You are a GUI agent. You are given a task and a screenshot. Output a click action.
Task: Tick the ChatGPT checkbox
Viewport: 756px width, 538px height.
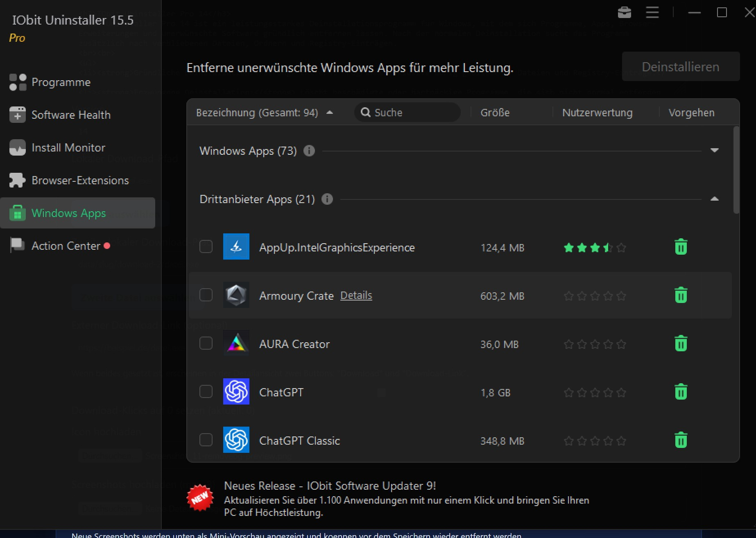point(206,391)
